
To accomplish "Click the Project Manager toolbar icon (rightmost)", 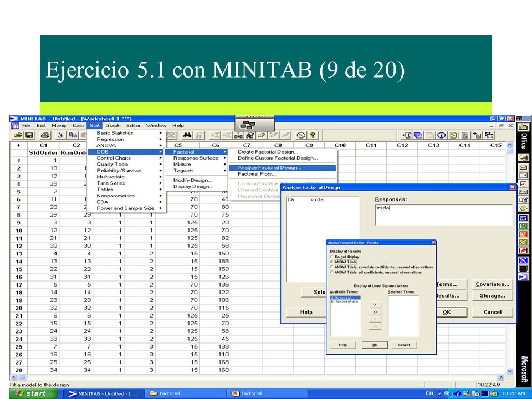I will [x=489, y=135].
